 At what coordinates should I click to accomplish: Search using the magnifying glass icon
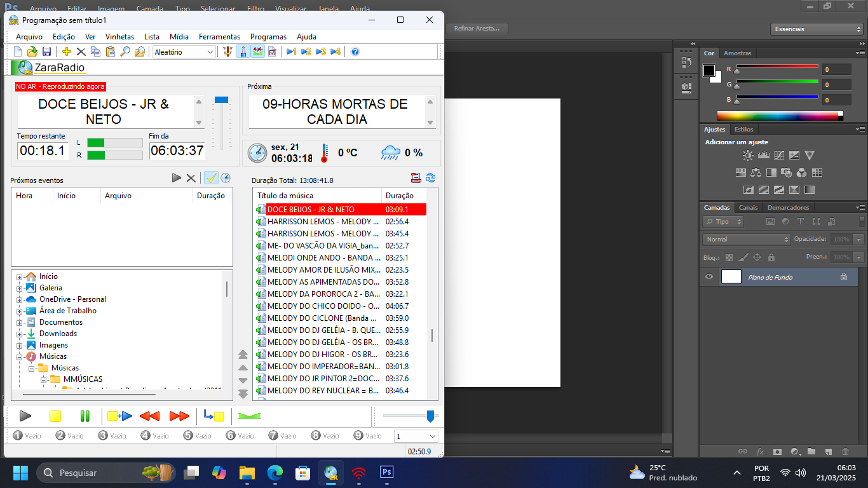click(125, 52)
